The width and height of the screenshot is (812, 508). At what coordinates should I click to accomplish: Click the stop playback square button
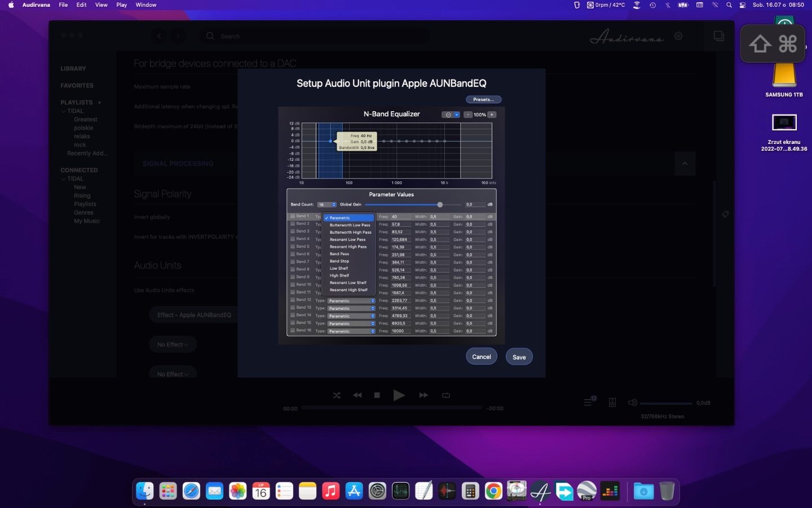[x=377, y=396]
